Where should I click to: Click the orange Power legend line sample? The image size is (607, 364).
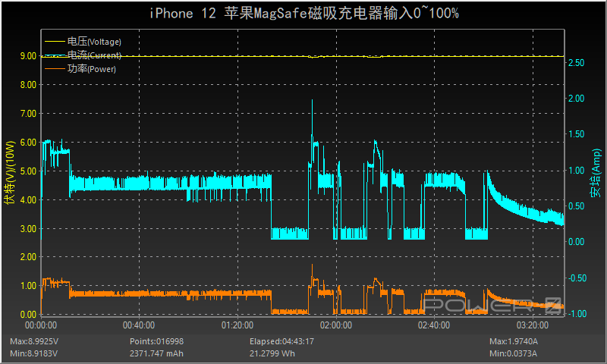pyautogui.click(x=55, y=69)
